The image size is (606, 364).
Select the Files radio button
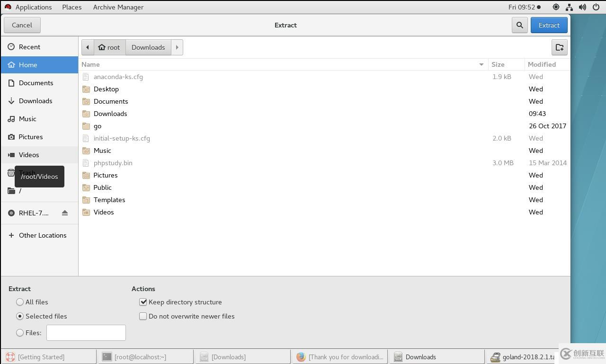click(x=20, y=333)
